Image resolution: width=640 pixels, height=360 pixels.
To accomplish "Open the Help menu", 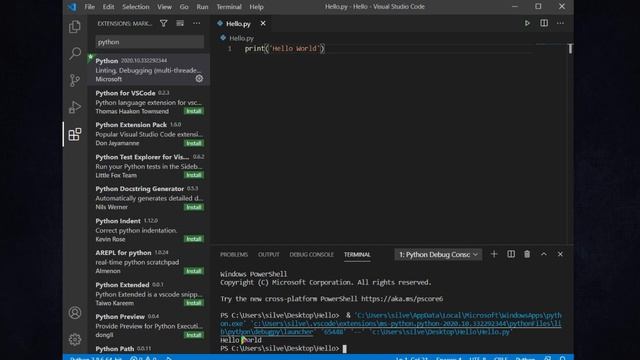I will tap(256, 7).
